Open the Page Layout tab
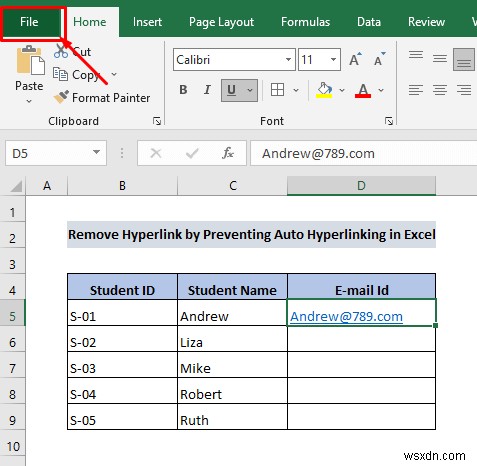The image size is (477, 466). tap(221, 22)
